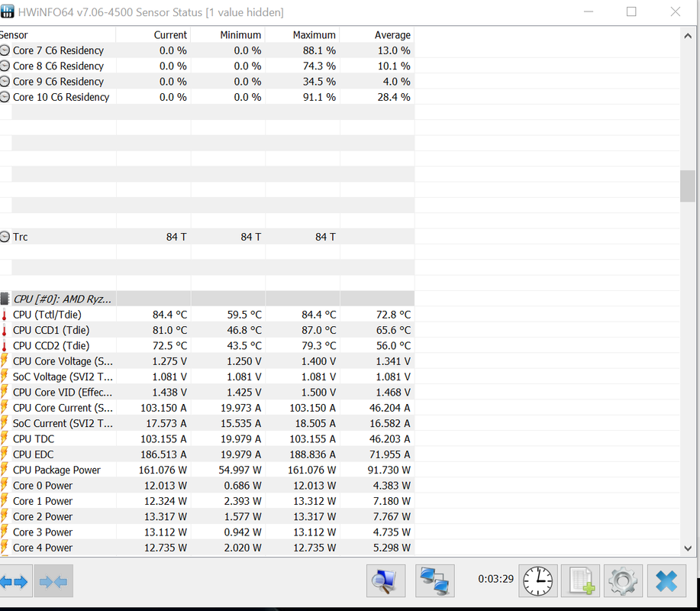
Task: Click the 84.4 °C current Tctl/Tdie value
Action: coord(169,315)
